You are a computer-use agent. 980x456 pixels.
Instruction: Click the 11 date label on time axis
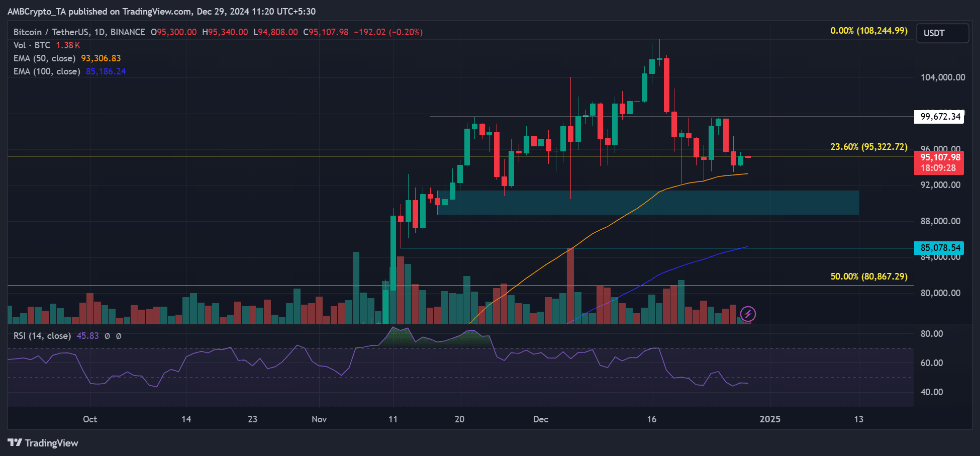(x=393, y=419)
